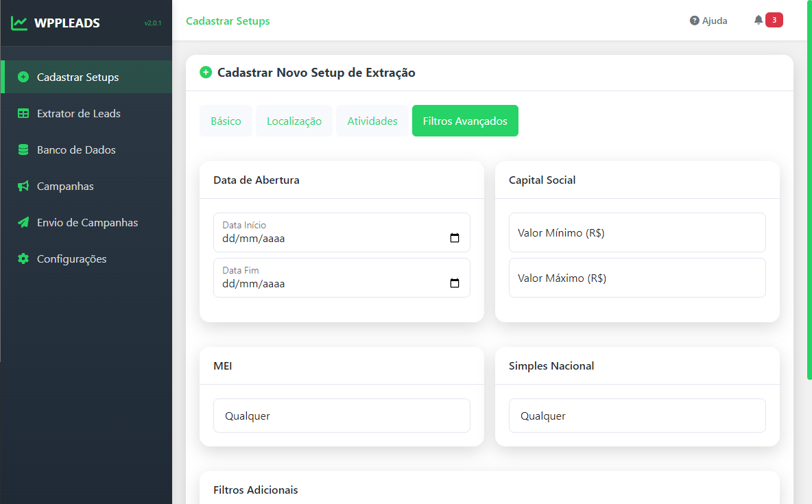Select the Extrator de Leads table icon

pyautogui.click(x=23, y=113)
